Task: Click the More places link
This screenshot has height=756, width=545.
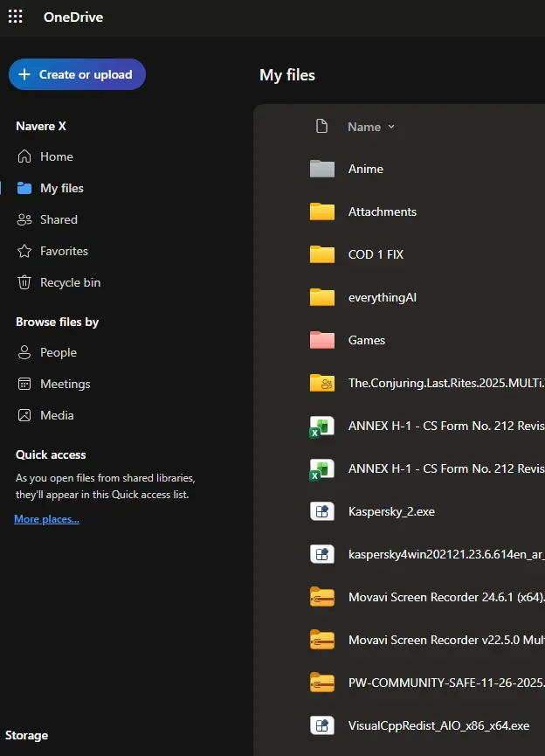Action: click(x=47, y=519)
